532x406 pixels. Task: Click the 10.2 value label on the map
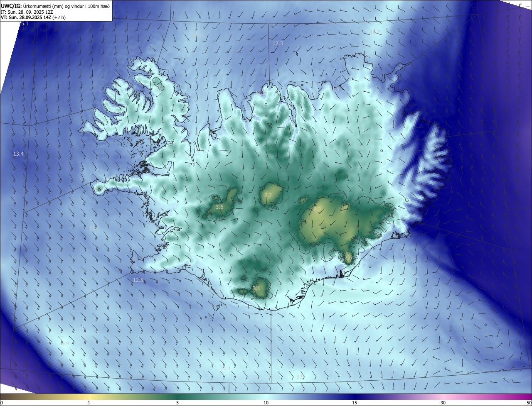[x=375, y=32]
